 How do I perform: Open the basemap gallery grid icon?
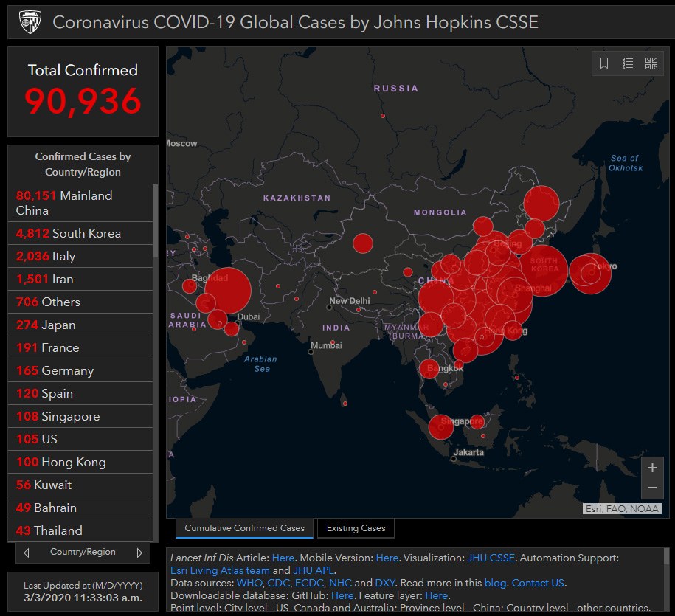651,63
